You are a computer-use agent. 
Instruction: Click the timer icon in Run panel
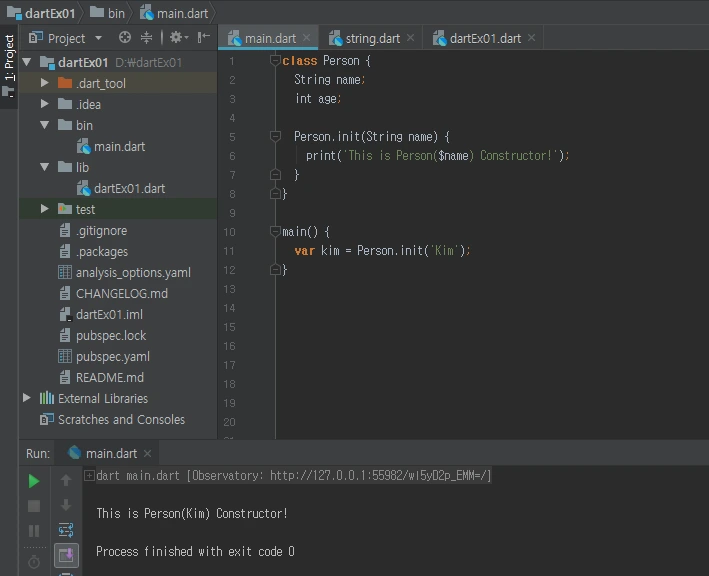(x=34, y=562)
